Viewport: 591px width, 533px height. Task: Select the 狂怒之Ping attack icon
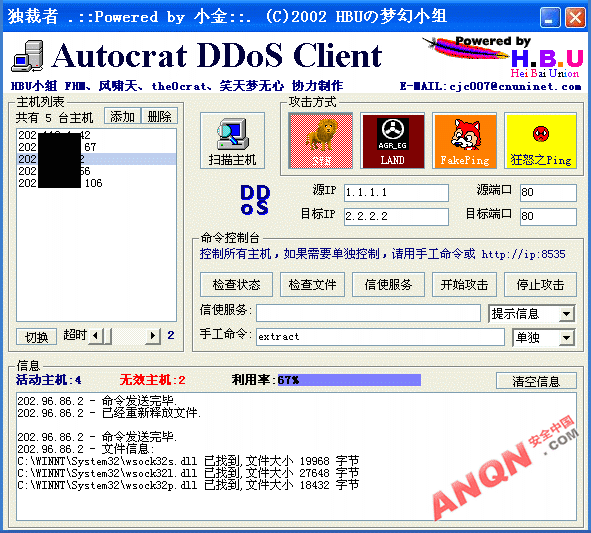(540, 141)
